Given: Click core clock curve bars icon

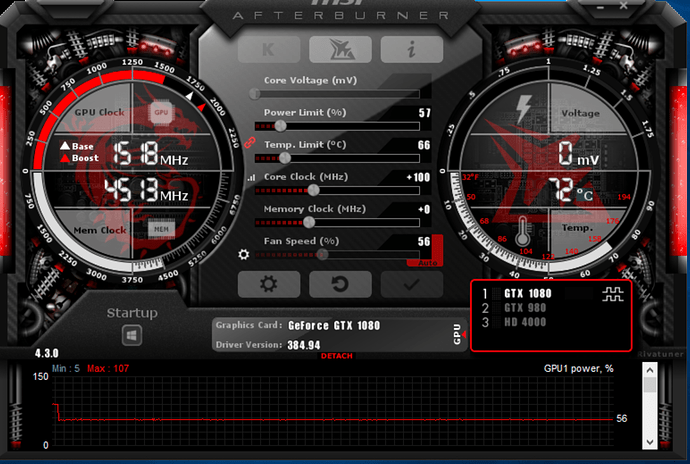Looking at the screenshot, I should (x=251, y=178).
